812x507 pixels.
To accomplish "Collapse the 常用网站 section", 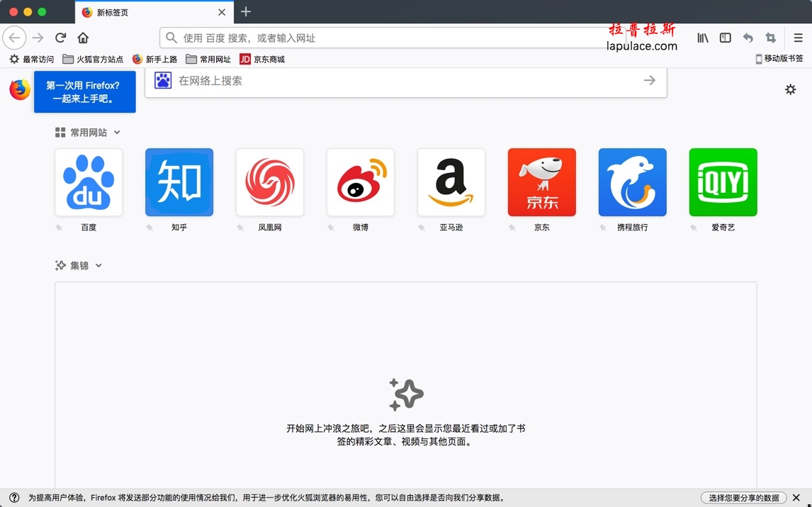I will click(116, 132).
